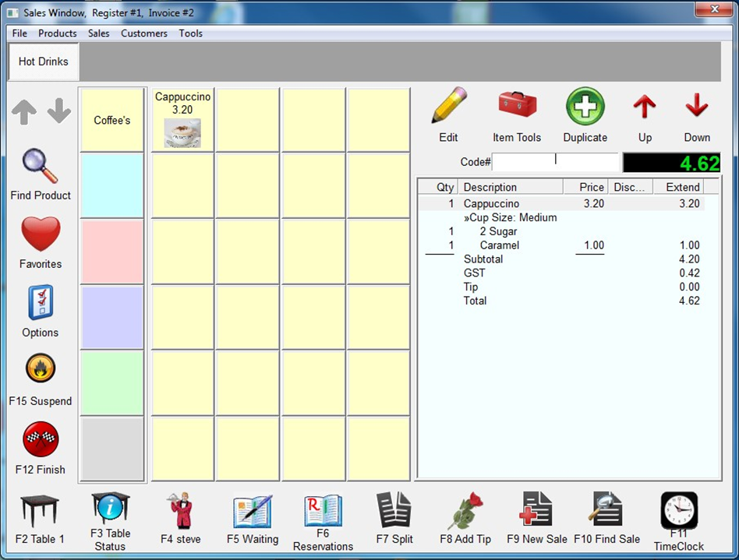Screen dimensions: 739x560
Task: Click the Edit pencil icon
Action: (x=448, y=108)
